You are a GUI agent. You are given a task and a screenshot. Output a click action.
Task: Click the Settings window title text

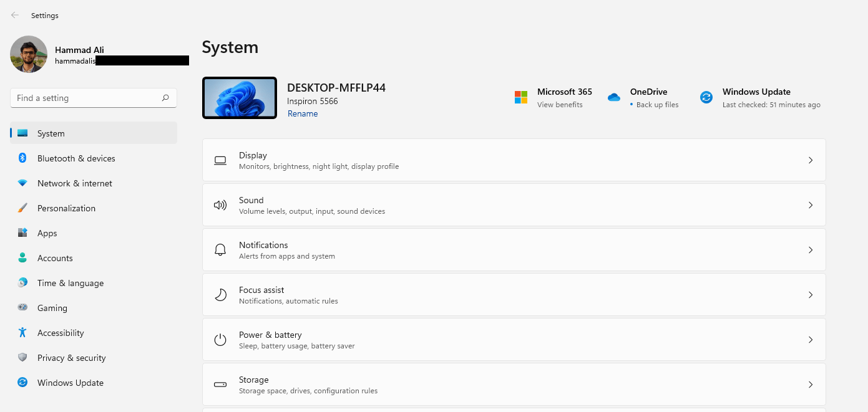[45, 16]
